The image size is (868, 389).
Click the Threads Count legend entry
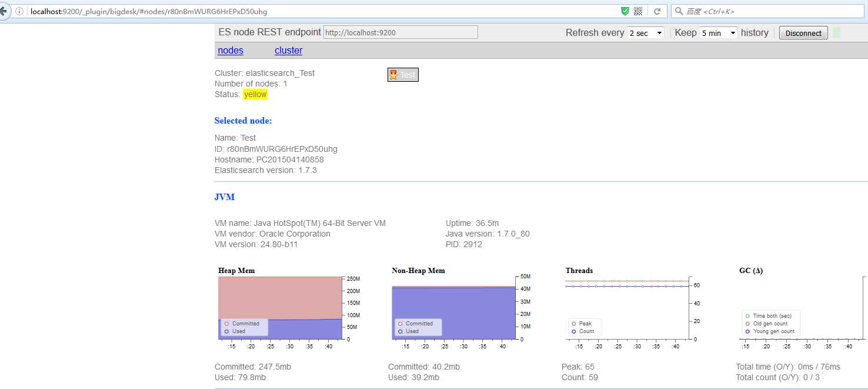(583, 331)
